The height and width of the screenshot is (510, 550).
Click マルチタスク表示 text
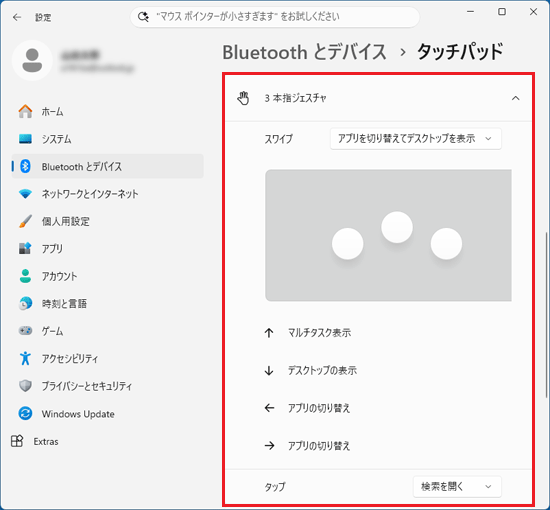pos(319,333)
